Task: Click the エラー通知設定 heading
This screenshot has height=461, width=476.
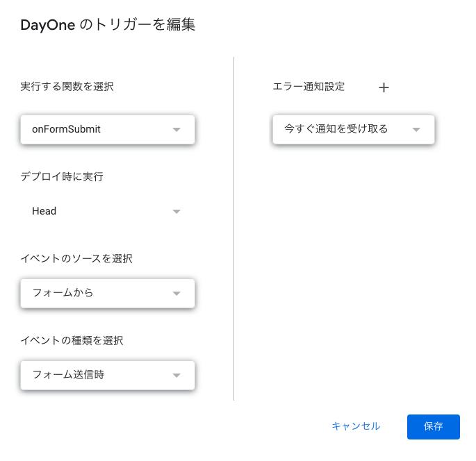Action: point(309,86)
